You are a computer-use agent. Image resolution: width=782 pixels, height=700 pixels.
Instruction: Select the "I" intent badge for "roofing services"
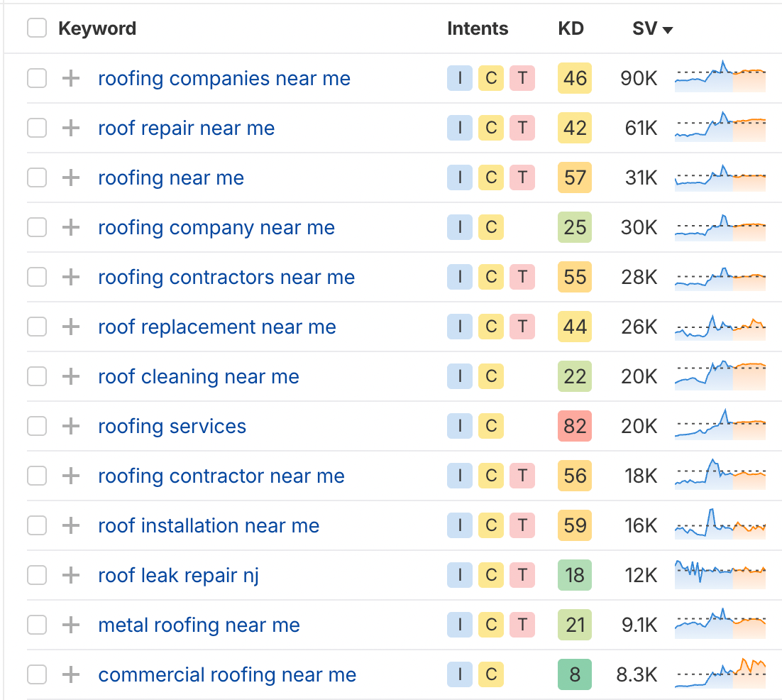(x=459, y=426)
